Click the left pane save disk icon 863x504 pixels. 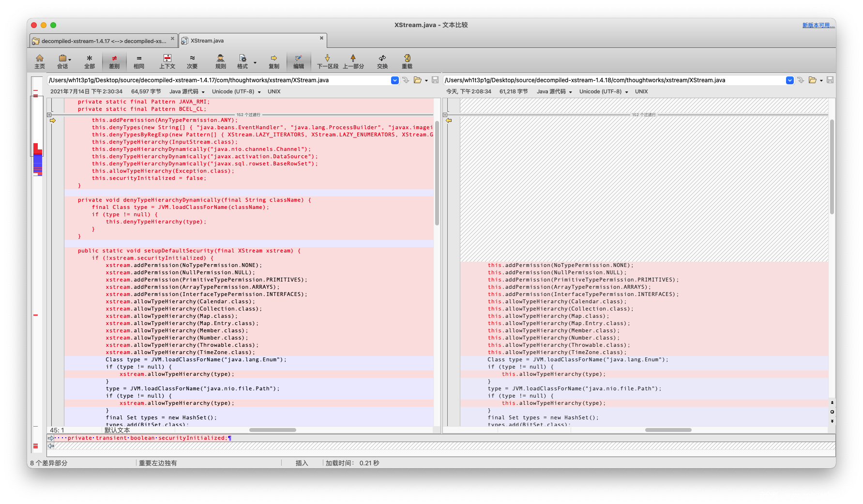[435, 80]
